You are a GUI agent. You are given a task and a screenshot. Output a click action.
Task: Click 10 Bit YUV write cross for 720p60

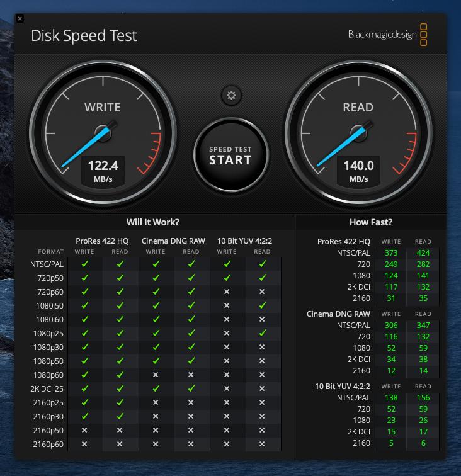227,292
